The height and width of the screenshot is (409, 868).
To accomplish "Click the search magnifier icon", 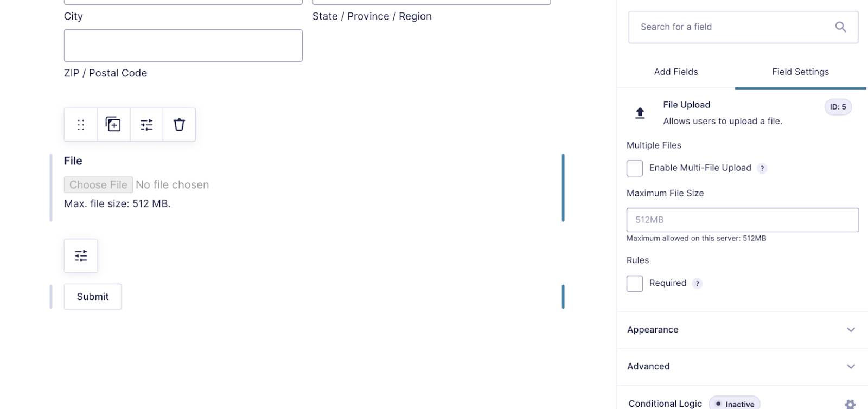I will pos(840,27).
